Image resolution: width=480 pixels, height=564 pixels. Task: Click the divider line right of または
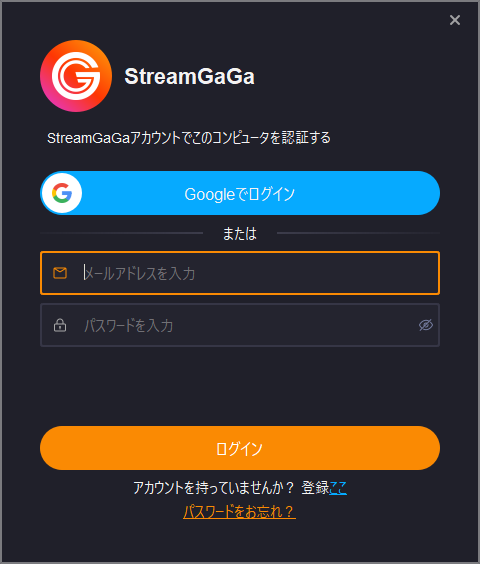tap(358, 233)
